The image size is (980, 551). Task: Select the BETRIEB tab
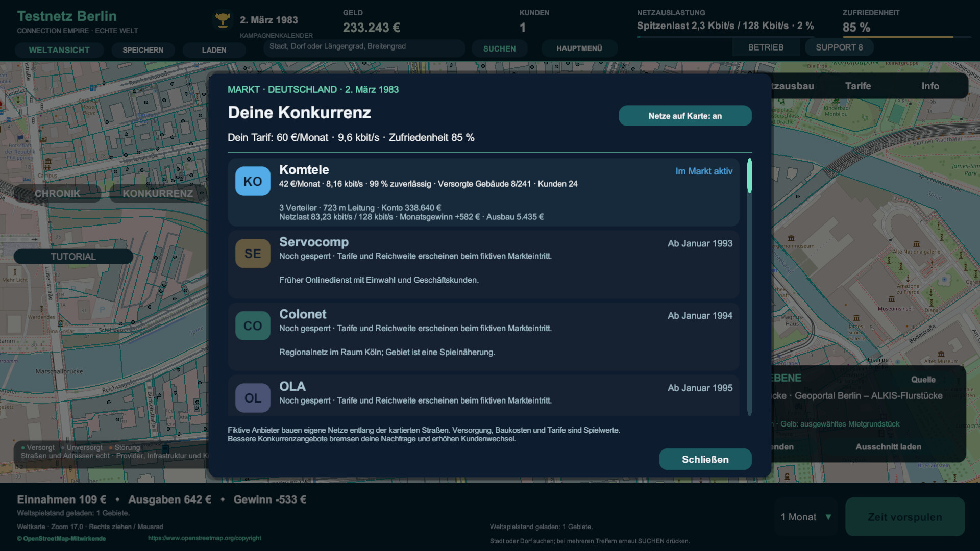coord(766,47)
